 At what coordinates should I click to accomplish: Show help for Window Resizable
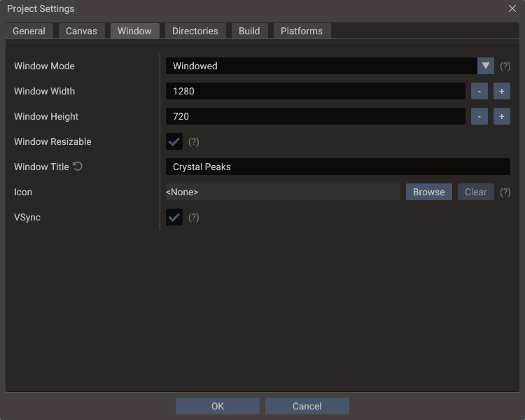click(193, 142)
